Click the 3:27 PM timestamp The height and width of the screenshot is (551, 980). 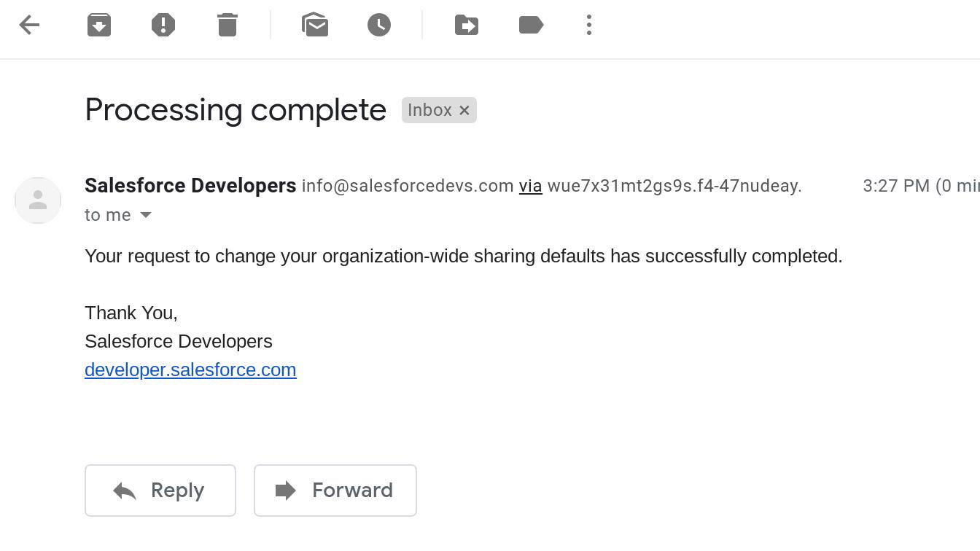[x=895, y=186]
